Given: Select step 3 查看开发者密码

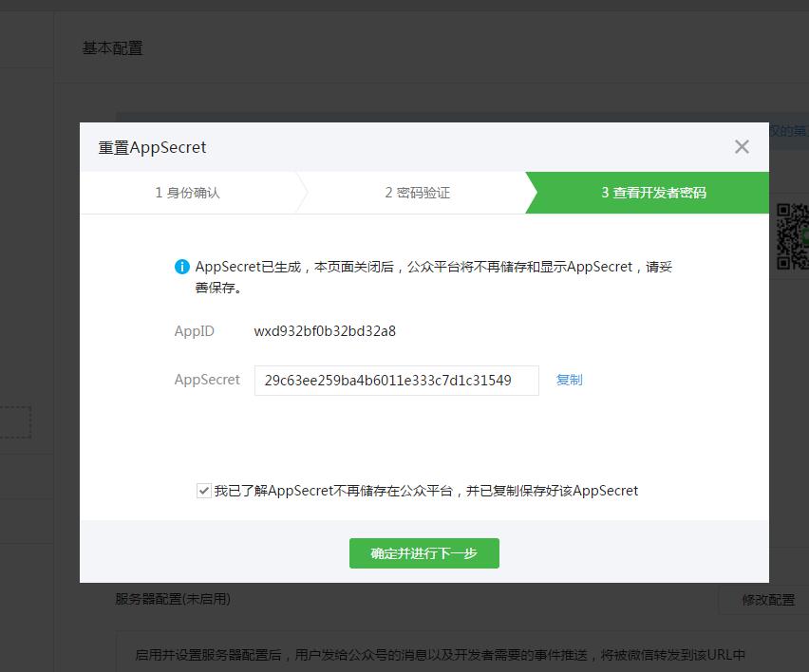Looking at the screenshot, I should (x=653, y=193).
